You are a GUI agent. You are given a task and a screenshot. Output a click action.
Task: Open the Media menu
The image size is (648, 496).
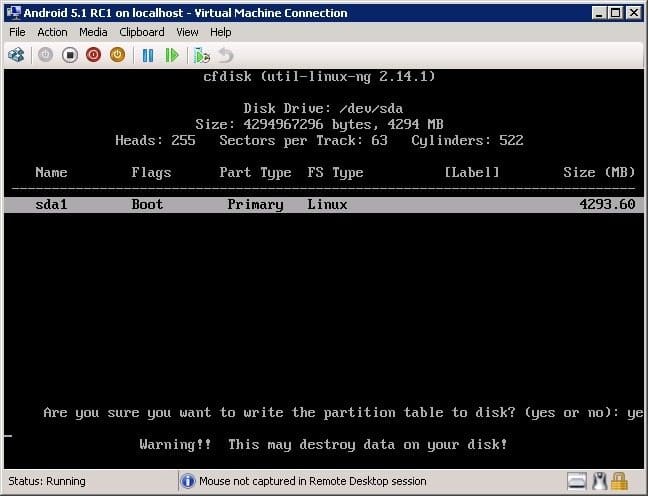click(x=93, y=32)
